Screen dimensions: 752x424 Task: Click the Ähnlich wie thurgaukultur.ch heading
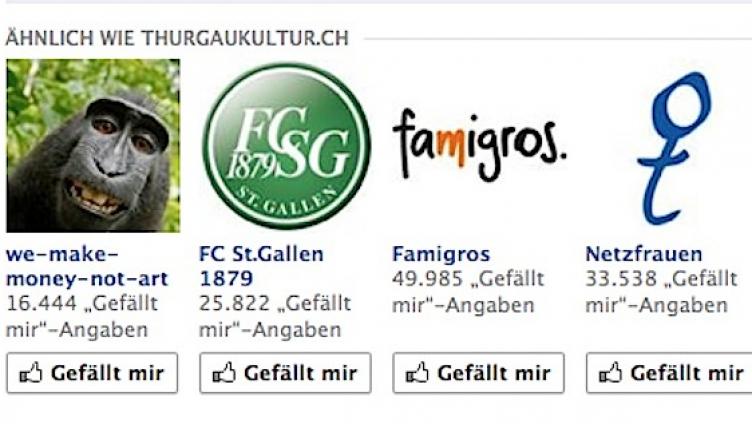point(177,38)
